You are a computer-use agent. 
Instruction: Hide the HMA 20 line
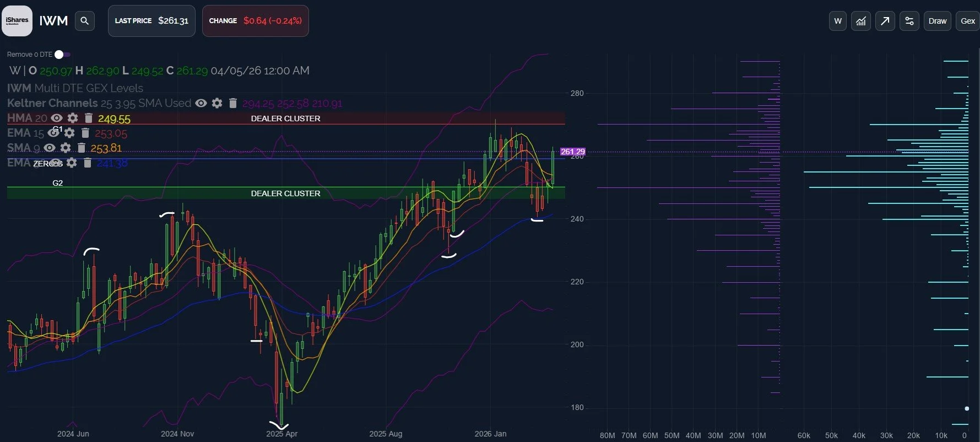(x=57, y=118)
